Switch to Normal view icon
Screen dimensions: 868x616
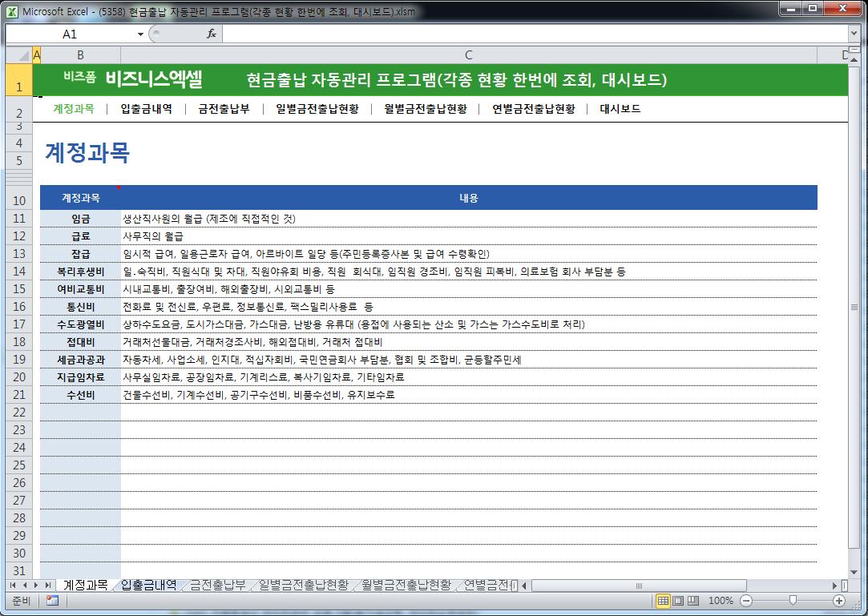663,601
